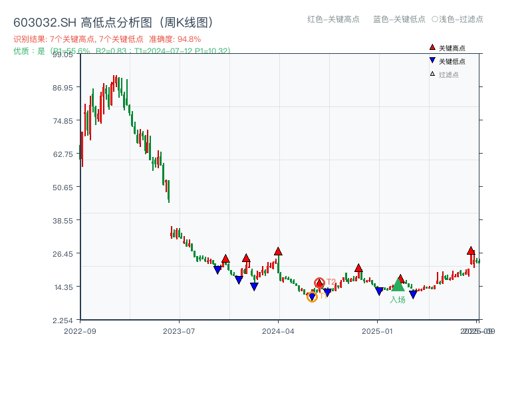This screenshot has height=399, width=532.
Task: Click the 蓝色-关键低点 header text
Action: pyautogui.click(x=399, y=19)
